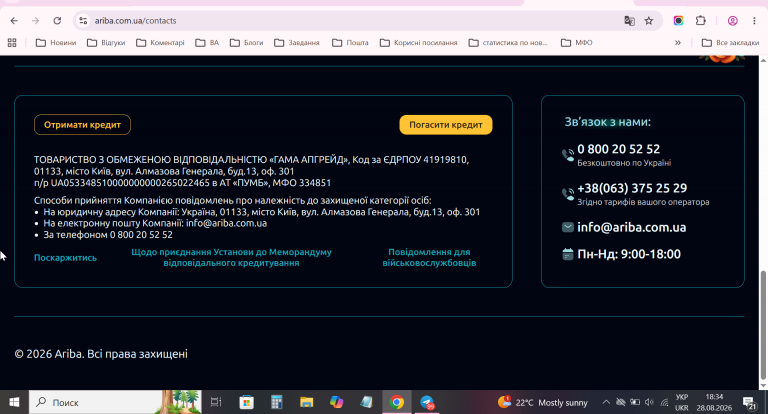Click the large info@ariba.com.ua email in contacts panel
This screenshot has width=768, height=414.
[x=631, y=227]
